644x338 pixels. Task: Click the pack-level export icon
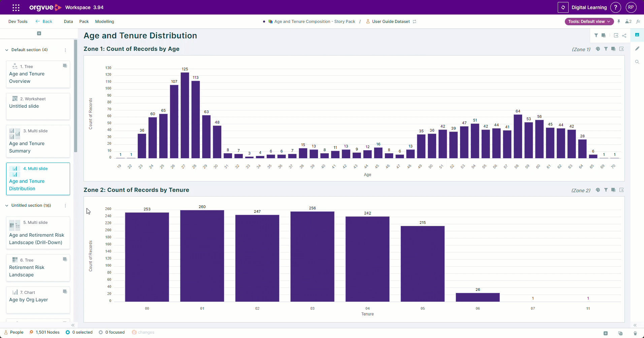tap(616, 35)
